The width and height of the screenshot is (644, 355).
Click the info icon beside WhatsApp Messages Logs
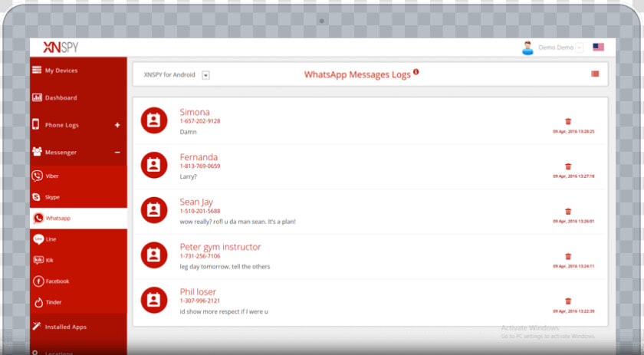[416, 71]
